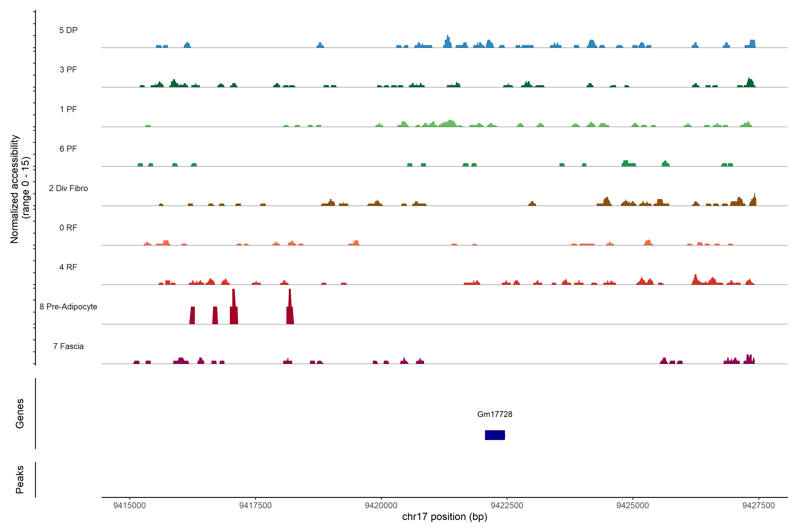The width and height of the screenshot is (798, 532).
Task: Click the 5 DP track label
Action: tap(68, 30)
